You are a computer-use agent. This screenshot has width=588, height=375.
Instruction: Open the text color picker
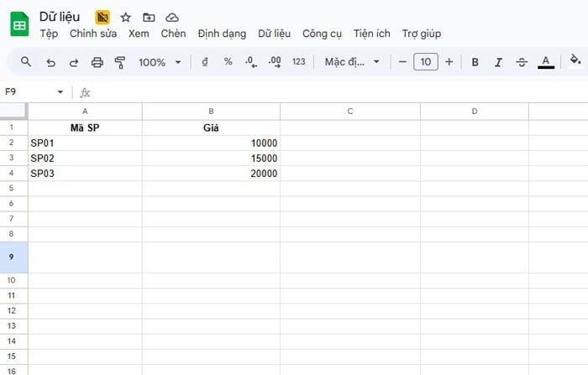click(x=546, y=62)
